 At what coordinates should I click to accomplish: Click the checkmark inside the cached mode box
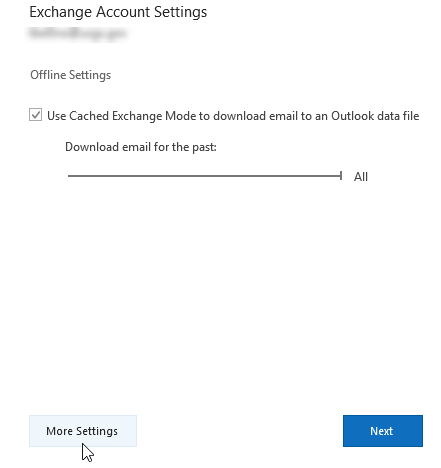[35, 115]
